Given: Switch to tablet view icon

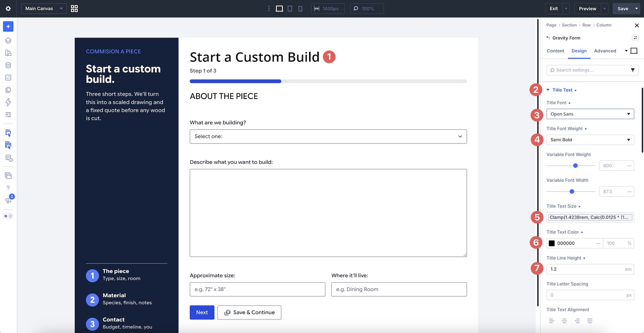Looking at the screenshot, I should (290, 9).
